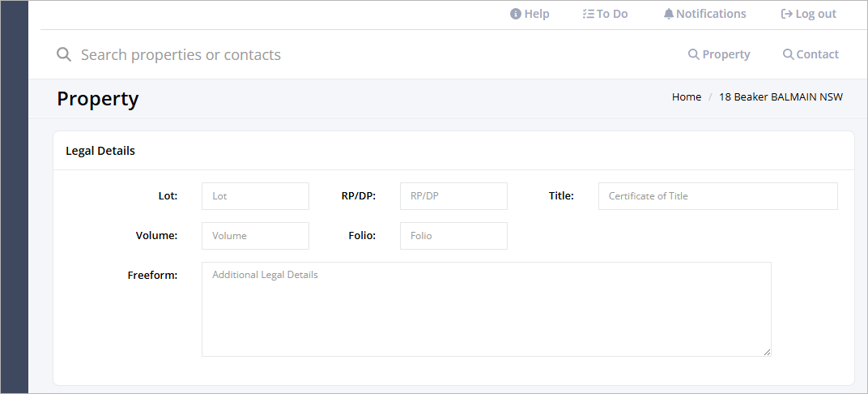
Task: Select the Property search option
Action: pyautogui.click(x=718, y=54)
